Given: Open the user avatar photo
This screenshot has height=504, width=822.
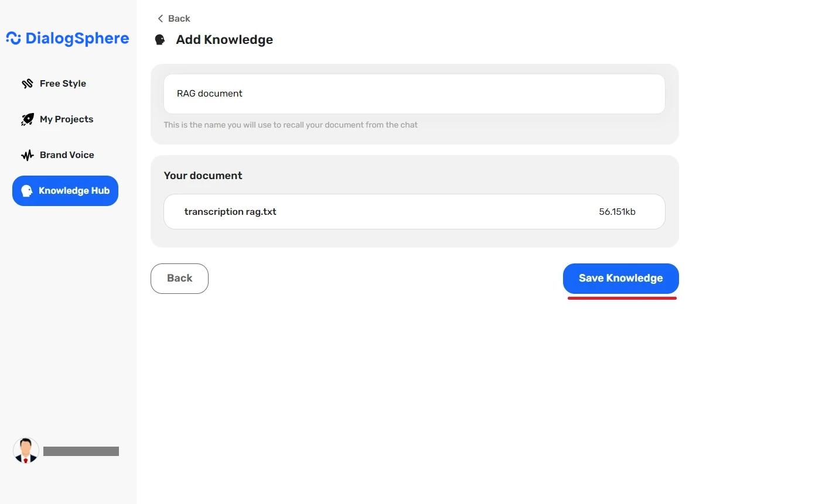Looking at the screenshot, I should (26, 450).
